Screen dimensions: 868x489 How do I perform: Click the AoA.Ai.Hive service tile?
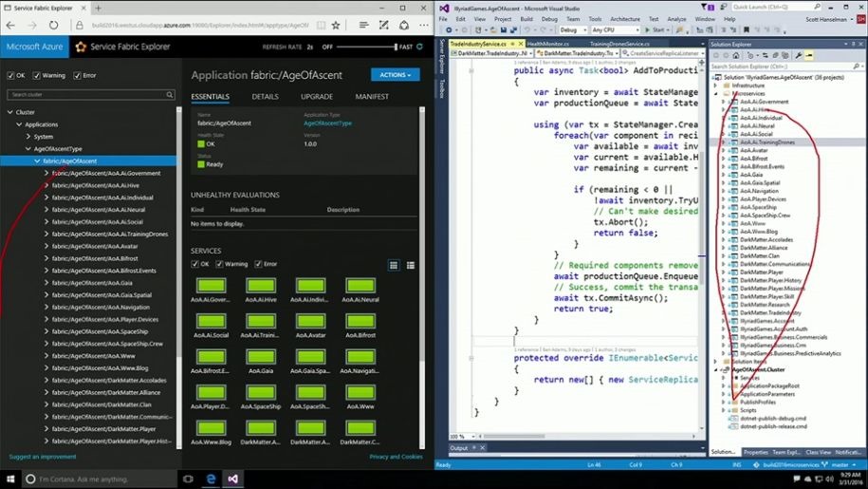click(x=261, y=288)
